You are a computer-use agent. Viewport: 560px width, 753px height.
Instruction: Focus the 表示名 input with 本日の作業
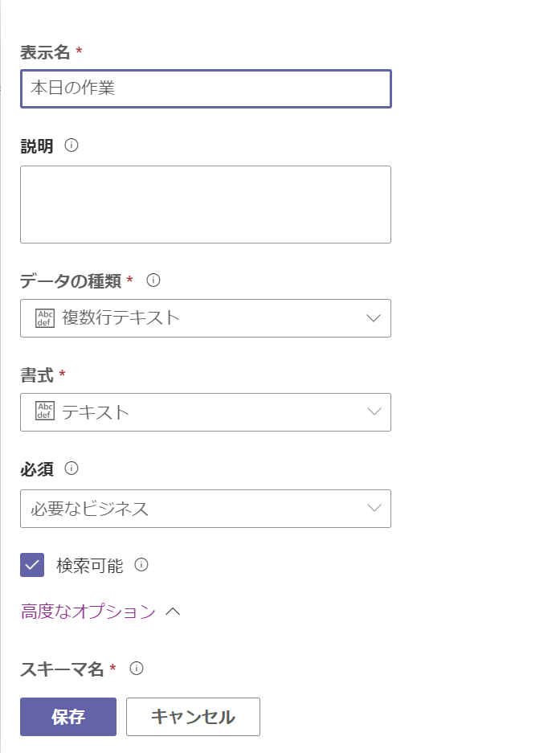click(x=206, y=88)
